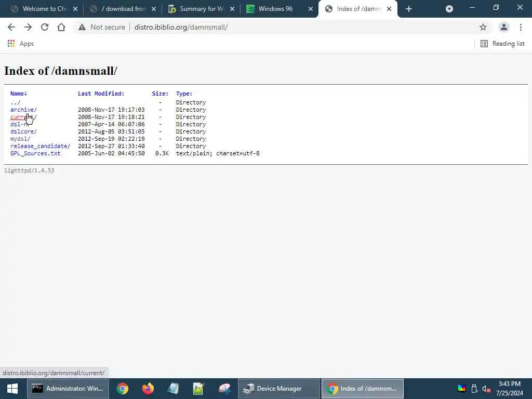This screenshot has width=532, height=399.
Task: Sort listing by Size column
Action: [x=160, y=94]
